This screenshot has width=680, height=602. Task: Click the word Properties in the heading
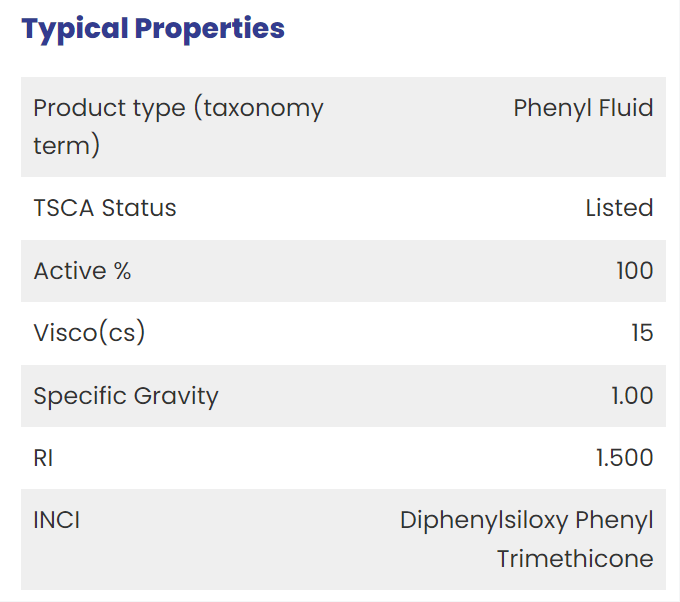(x=209, y=29)
